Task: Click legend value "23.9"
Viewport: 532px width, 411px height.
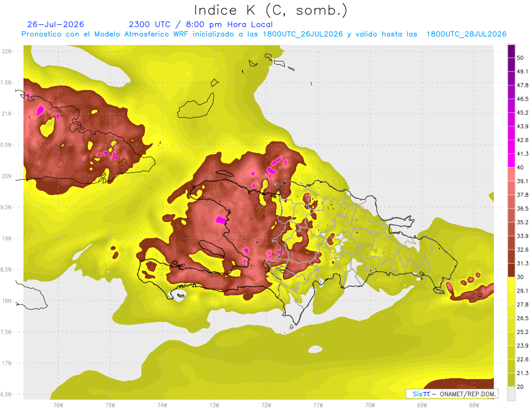Action: [x=523, y=346]
